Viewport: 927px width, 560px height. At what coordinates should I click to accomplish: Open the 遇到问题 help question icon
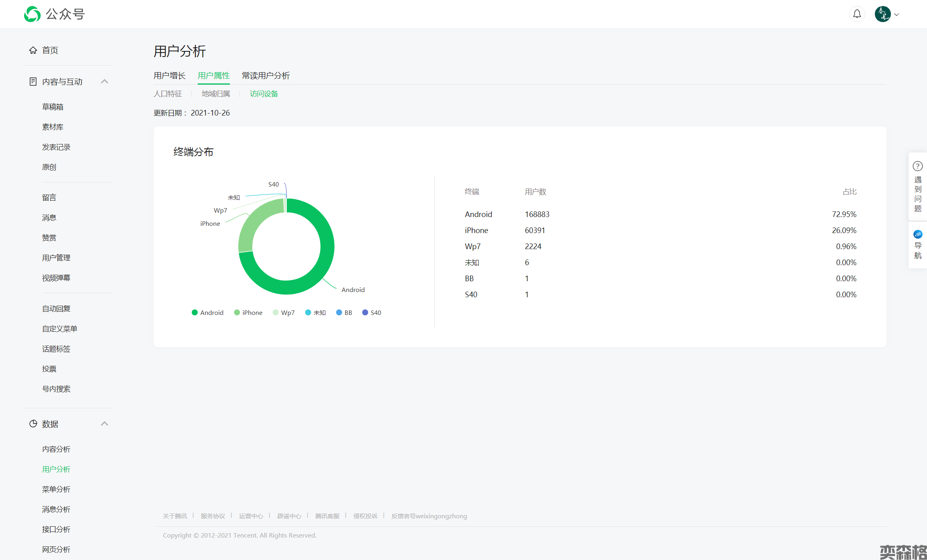(917, 166)
